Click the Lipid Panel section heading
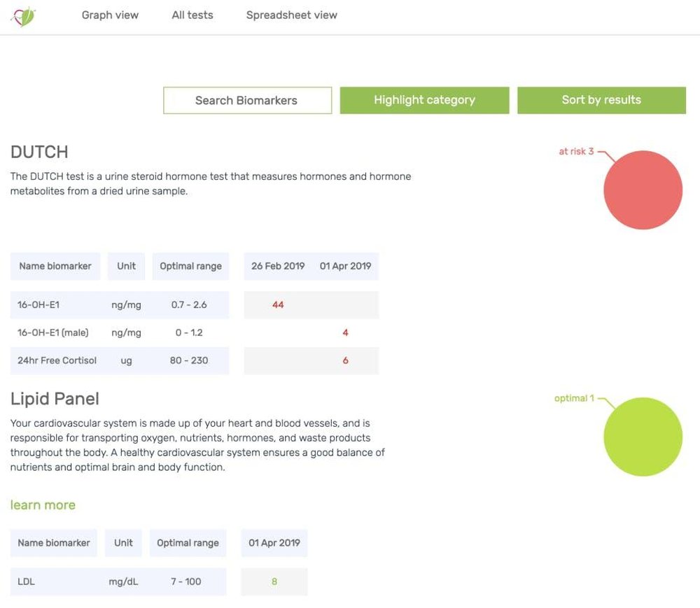The height and width of the screenshot is (608, 700). (55, 399)
